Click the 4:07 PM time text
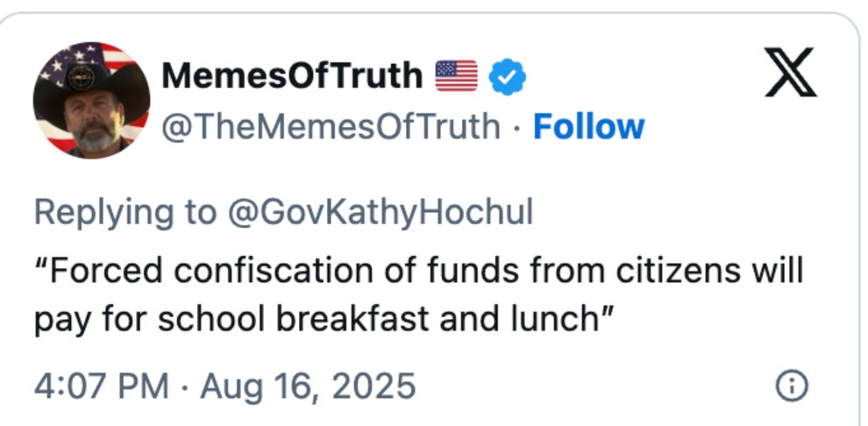 (102, 386)
